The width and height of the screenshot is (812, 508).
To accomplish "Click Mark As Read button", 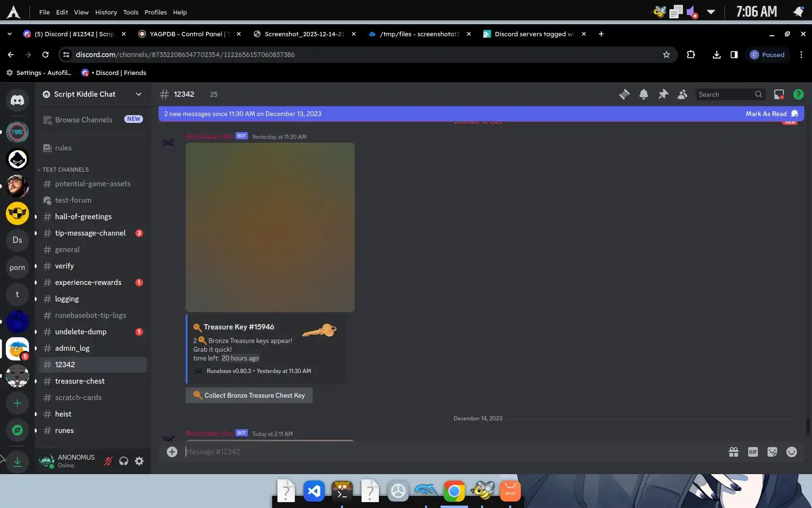I will point(772,114).
